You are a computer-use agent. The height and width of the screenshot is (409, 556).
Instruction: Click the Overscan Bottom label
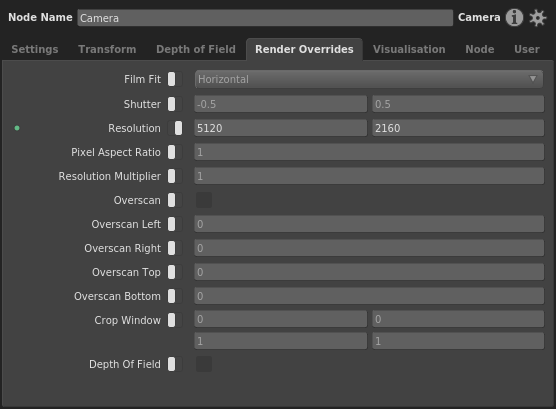117,296
